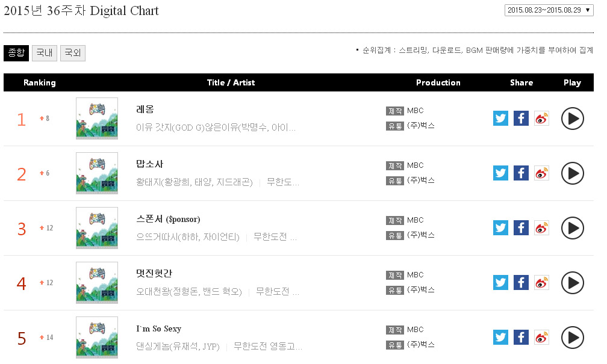Share the song 레옹 on Twitter
The width and height of the screenshot is (607, 364).
pyautogui.click(x=500, y=119)
